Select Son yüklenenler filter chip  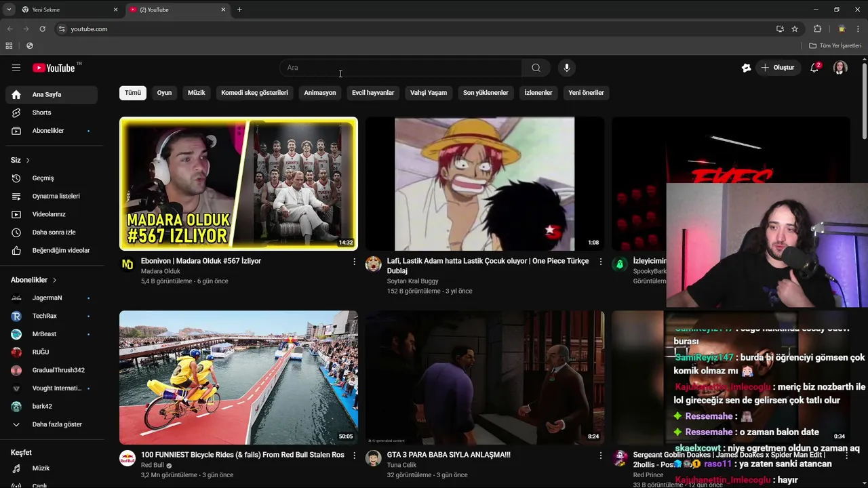pyautogui.click(x=486, y=93)
